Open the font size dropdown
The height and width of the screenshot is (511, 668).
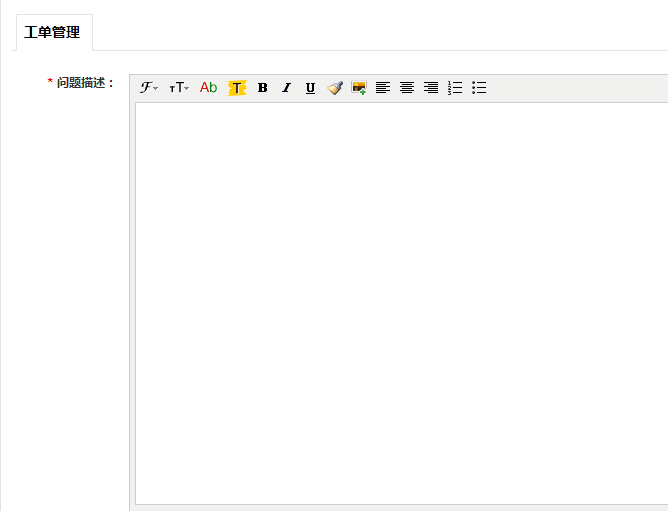[x=179, y=88]
